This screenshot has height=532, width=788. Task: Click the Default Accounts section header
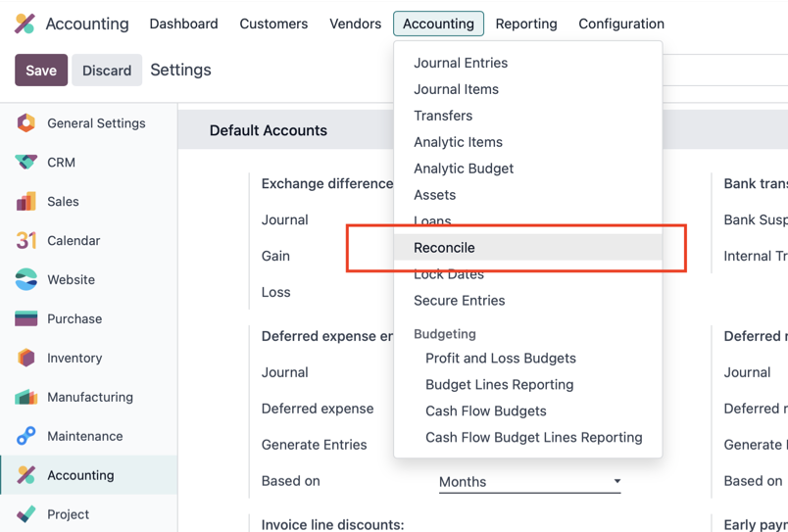(269, 130)
